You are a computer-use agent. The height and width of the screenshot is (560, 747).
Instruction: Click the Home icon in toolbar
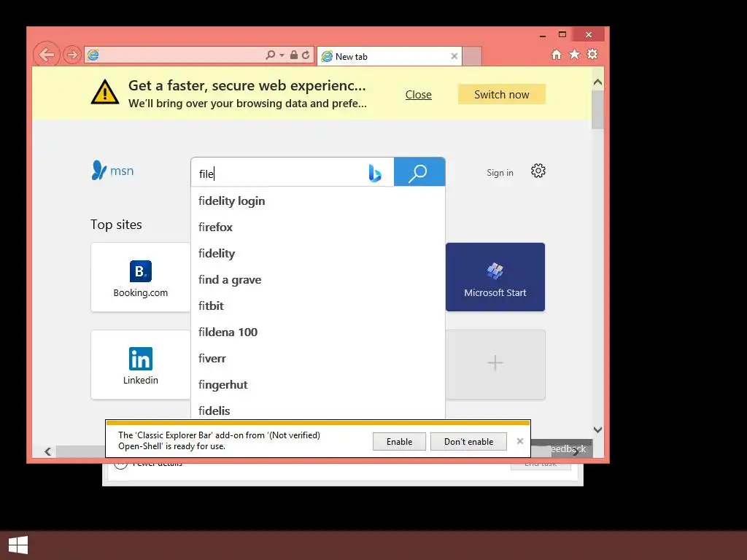pos(557,54)
